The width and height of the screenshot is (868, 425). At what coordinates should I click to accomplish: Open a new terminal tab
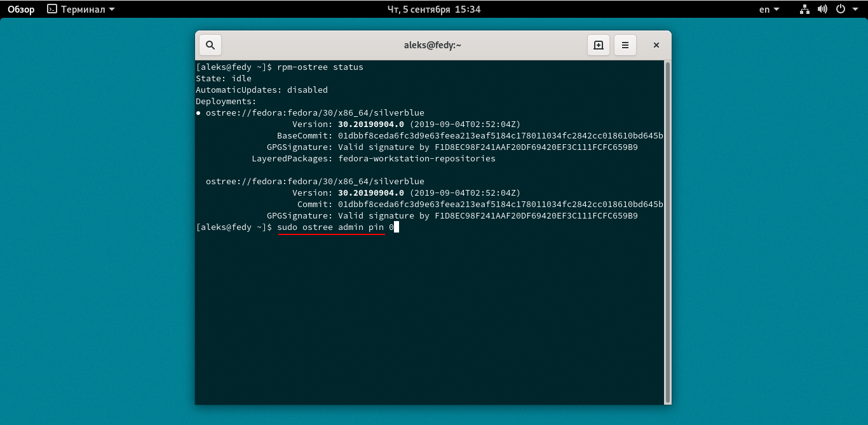598,44
